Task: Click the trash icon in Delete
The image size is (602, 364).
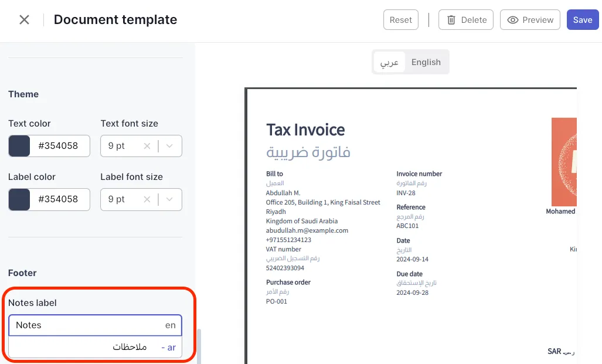Action: [451, 20]
